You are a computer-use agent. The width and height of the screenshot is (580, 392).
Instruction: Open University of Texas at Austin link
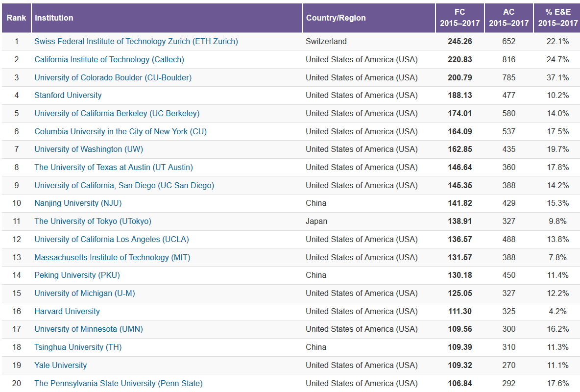click(x=114, y=168)
